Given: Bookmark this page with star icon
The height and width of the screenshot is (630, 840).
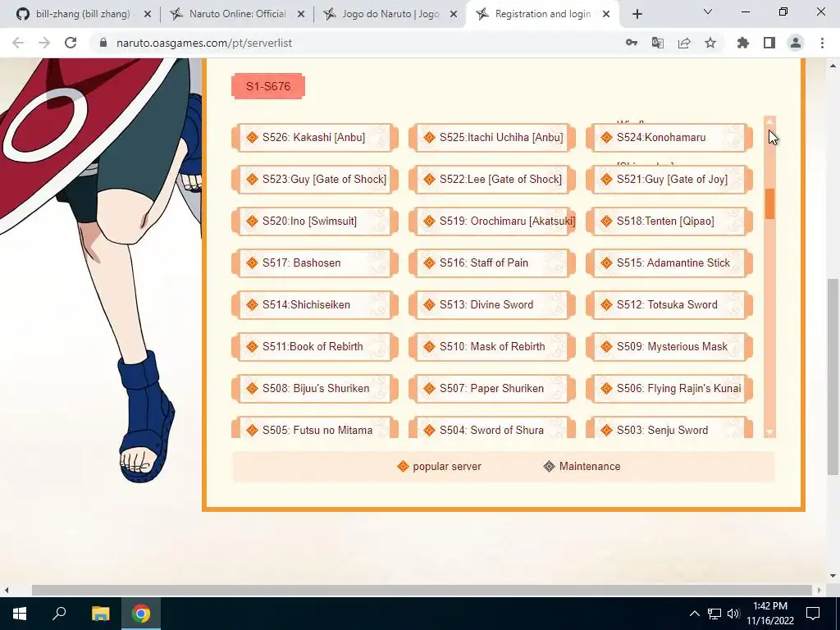Looking at the screenshot, I should coord(710,43).
